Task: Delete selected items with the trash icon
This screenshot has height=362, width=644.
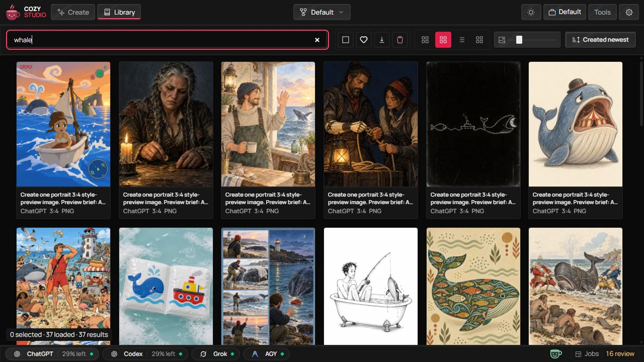Action: point(400,40)
